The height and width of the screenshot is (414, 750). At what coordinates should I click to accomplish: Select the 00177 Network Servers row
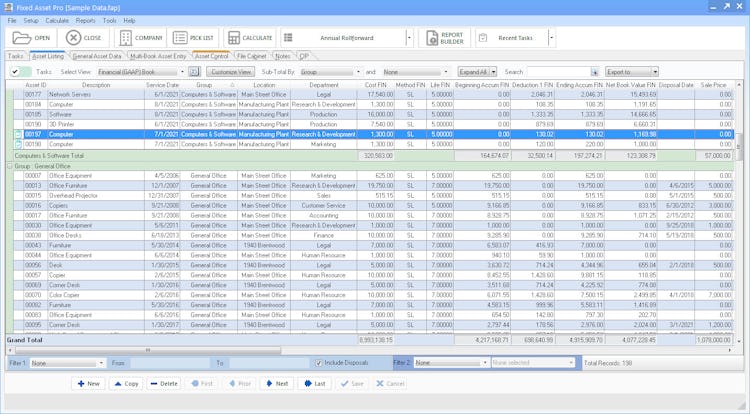[x=374, y=95]
